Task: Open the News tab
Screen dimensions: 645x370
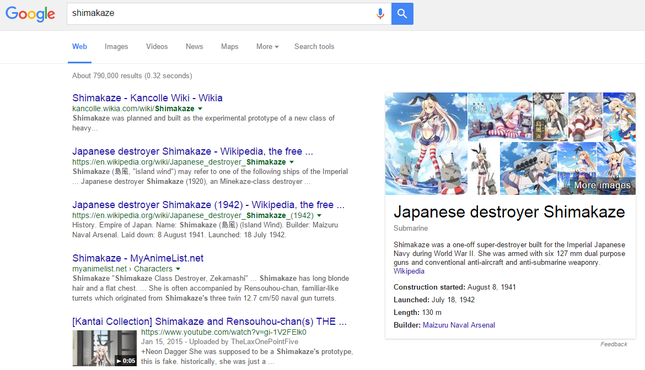Action: click(x=194, y=47)
